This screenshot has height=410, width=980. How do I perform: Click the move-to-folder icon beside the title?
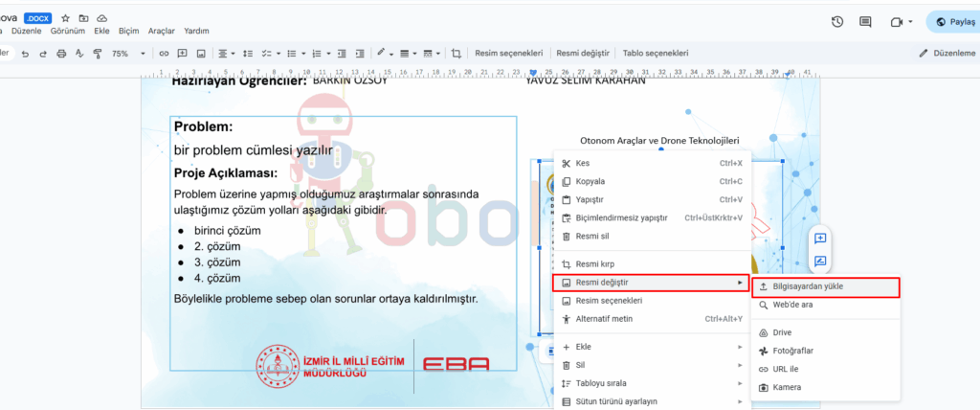[84, 19]
